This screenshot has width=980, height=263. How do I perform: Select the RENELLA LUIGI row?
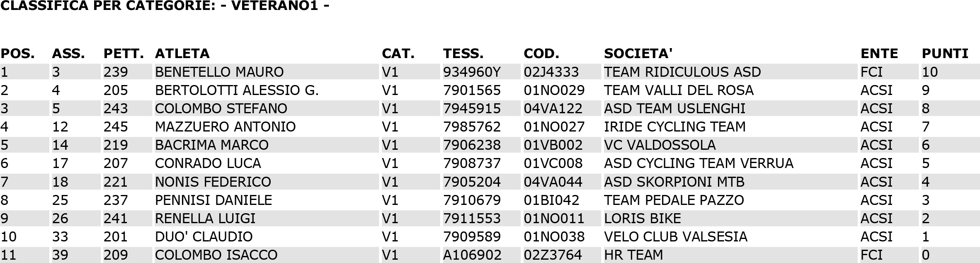pos(490,218)
